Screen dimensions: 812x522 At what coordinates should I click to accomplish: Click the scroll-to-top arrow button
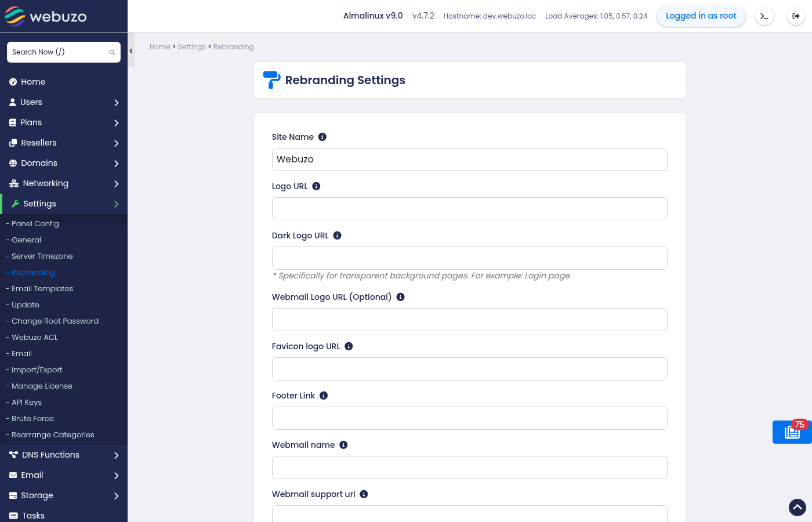pos(797,507)
